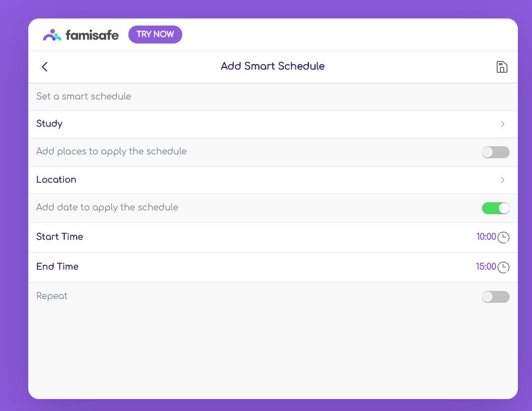Enable the add places toggle
The image size is (532, 411).
pyautogui.click(x=496, y=152)
